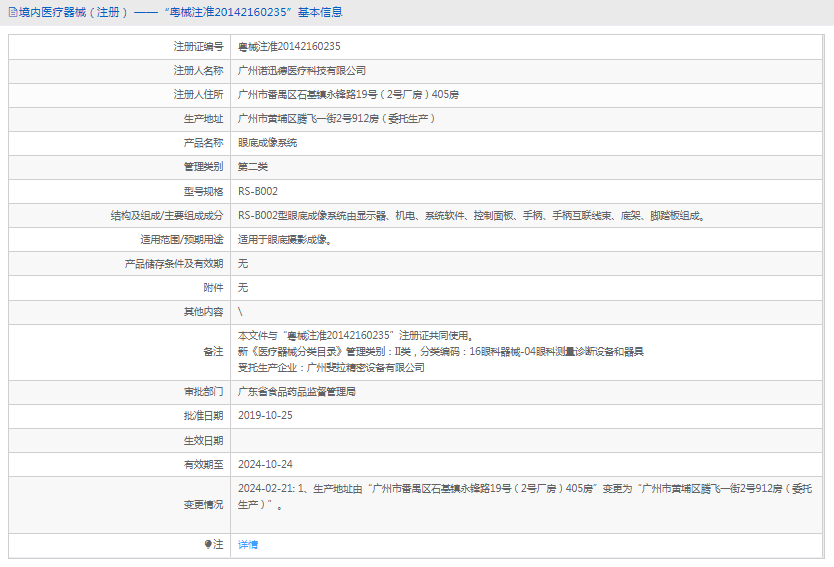Click the 注册人住所 label
This screenshot has height=567, width=834.
tap(198, 95)
